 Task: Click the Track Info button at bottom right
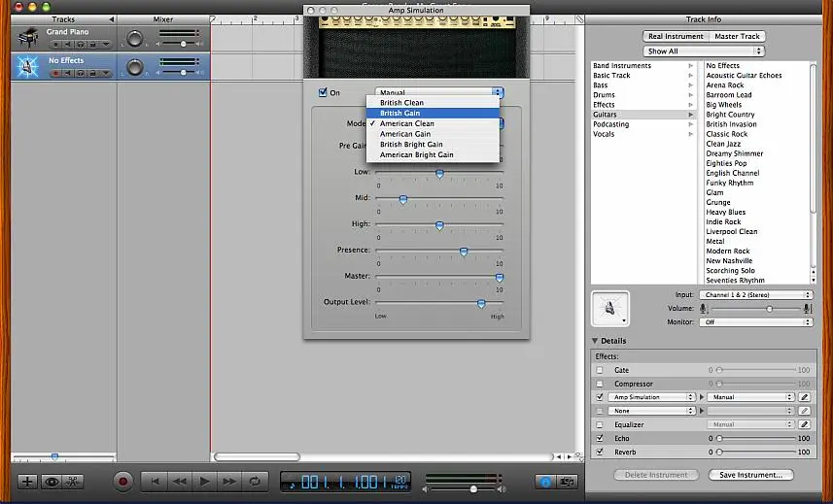point(546,481)
